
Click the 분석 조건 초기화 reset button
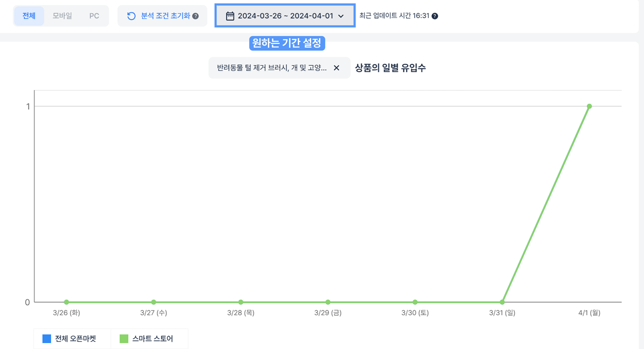point(162,16)
